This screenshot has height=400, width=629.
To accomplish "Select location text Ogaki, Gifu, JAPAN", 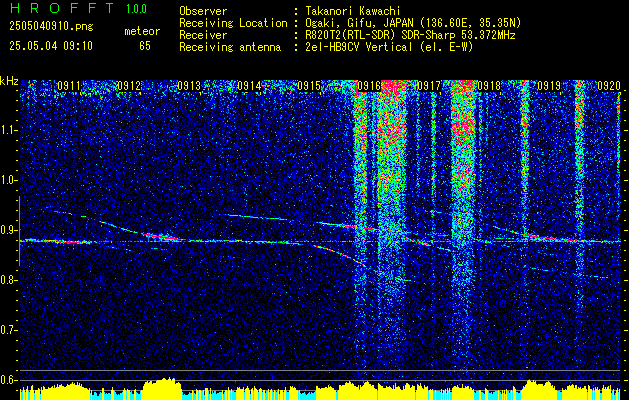I will coord(359,23).
